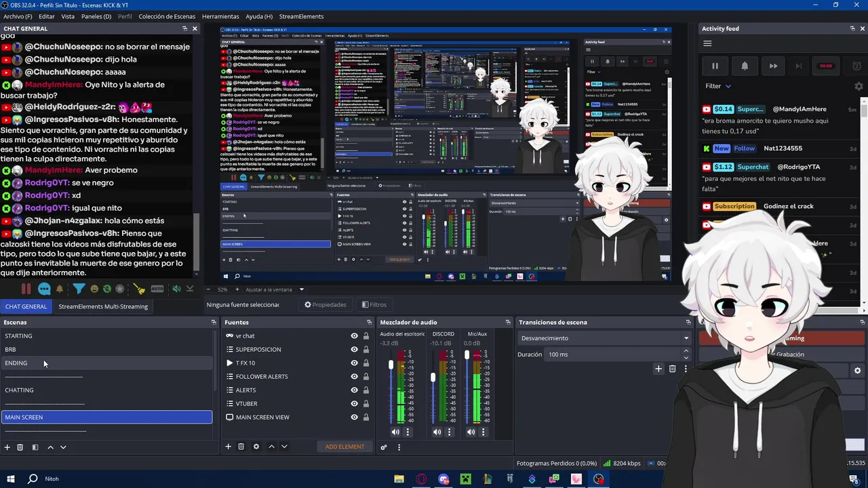Open audio mixer three-dot menu
The image size is (868, 488).
pyautogui.click(x=399, y=447)
